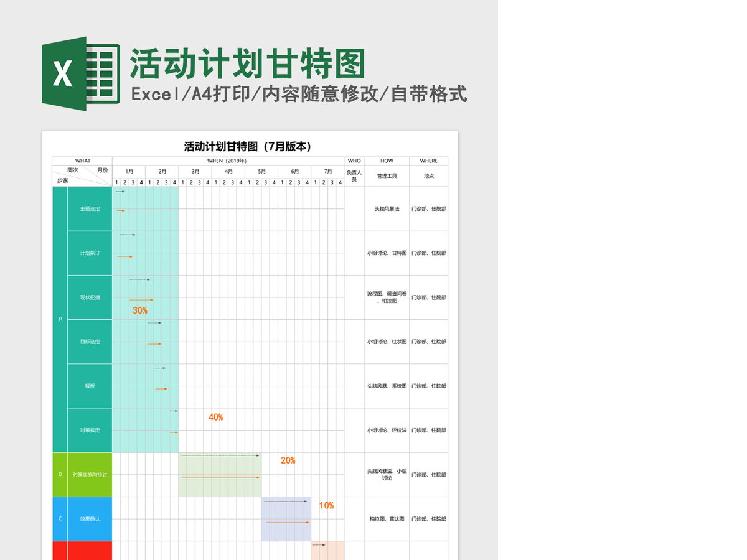Click the 目标选定 step cell
Viewport: 747px width, 560px height.
[90, 342]
